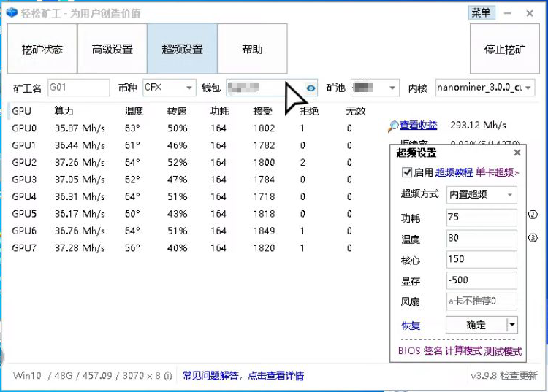
Task: Click the magnifier icon beside 查看收益
Action: pyautogui.click(x=393, y=126)
